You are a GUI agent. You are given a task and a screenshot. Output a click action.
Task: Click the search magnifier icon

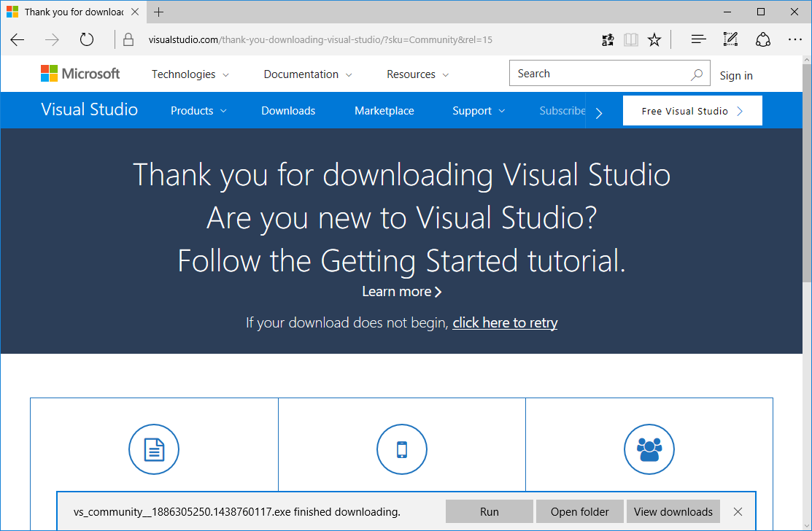tap(697, 74)
